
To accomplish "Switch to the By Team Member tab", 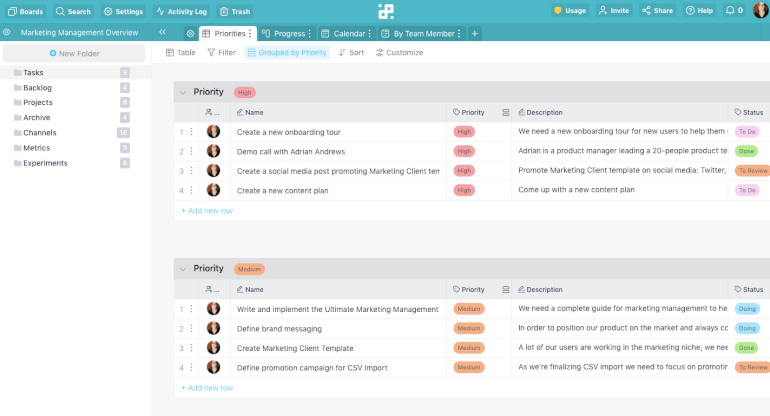I will point(419,33).
